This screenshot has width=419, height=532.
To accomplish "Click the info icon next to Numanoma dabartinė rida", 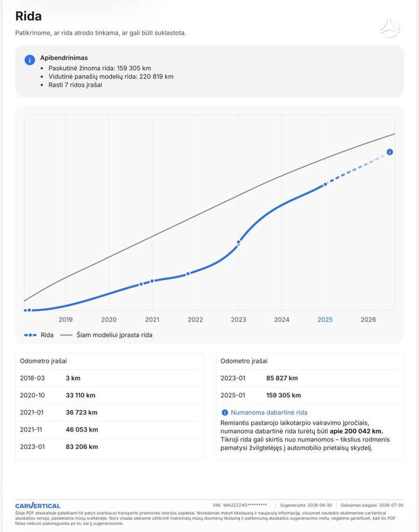I will 225,413.
